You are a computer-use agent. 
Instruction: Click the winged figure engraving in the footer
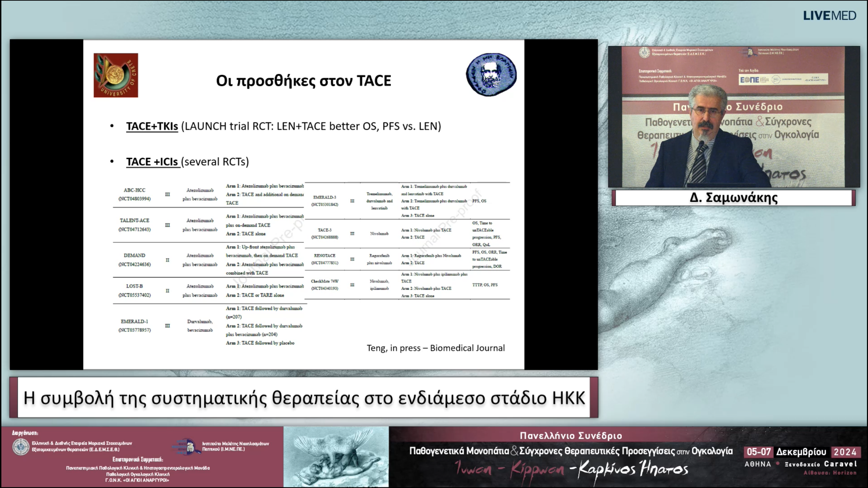pos(336,456)
